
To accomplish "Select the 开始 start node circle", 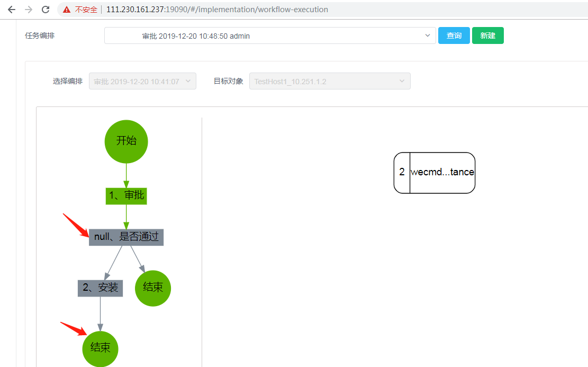I will tap(126, 141).
